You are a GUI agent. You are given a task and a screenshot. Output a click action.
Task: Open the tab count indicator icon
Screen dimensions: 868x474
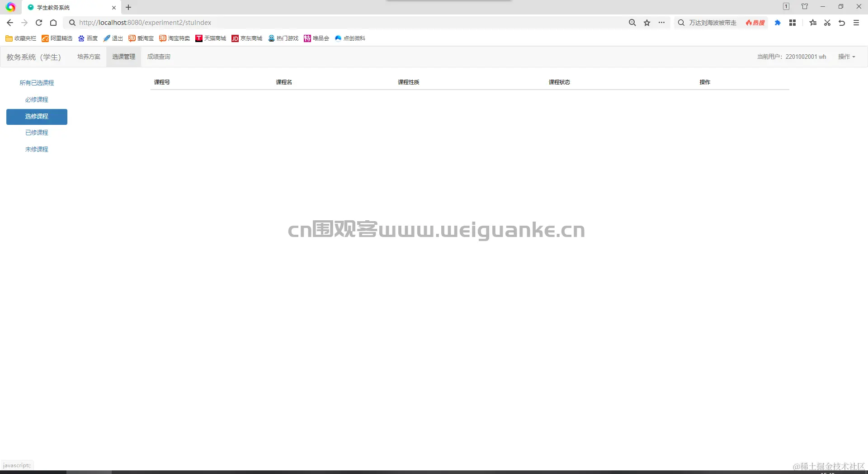coord(786,6)
